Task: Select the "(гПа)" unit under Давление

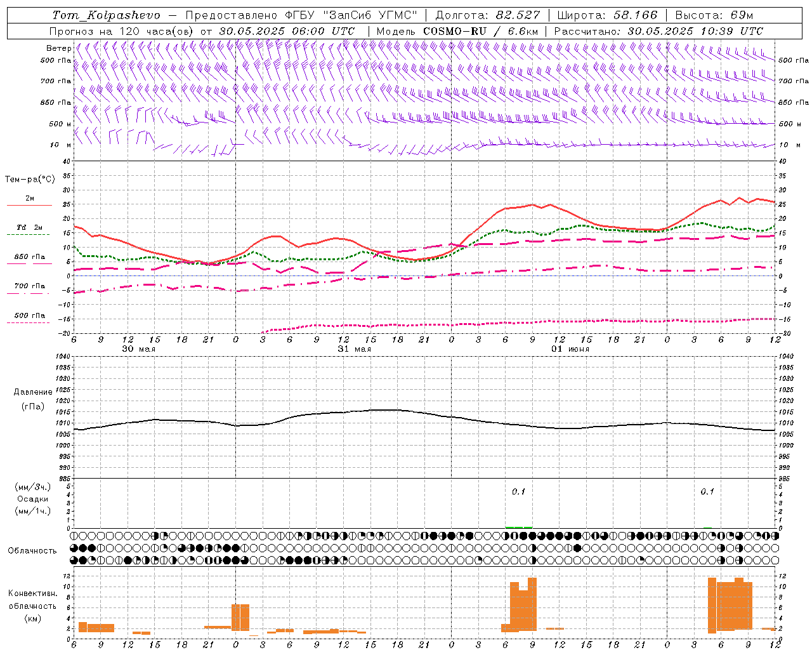Action: coord(33,406)
